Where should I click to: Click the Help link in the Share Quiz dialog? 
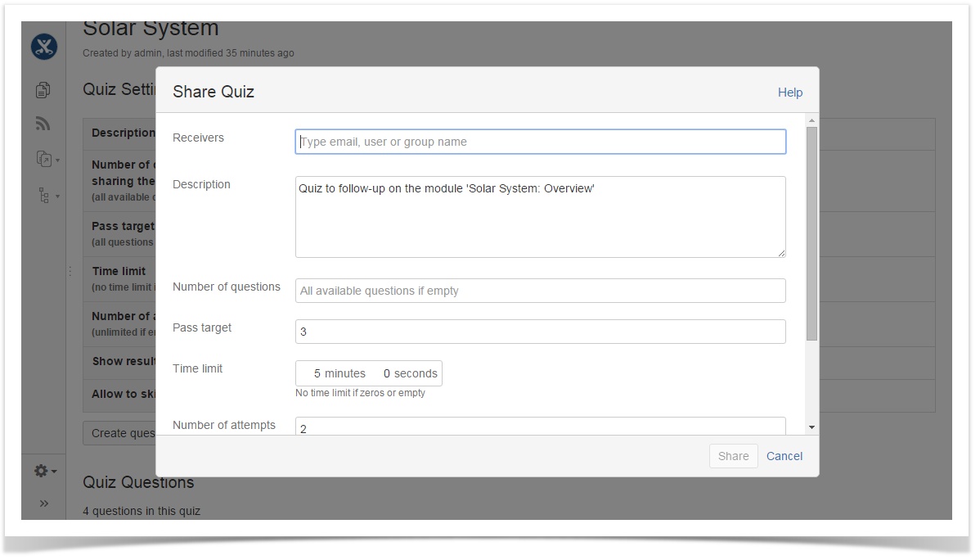click(x=789, y=93)
